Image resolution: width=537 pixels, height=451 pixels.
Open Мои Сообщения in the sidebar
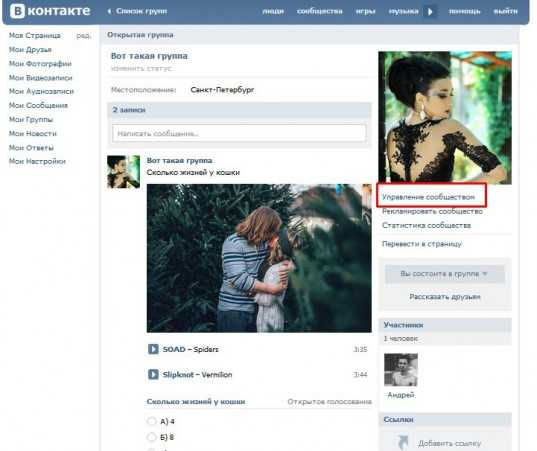click(38, 105)
